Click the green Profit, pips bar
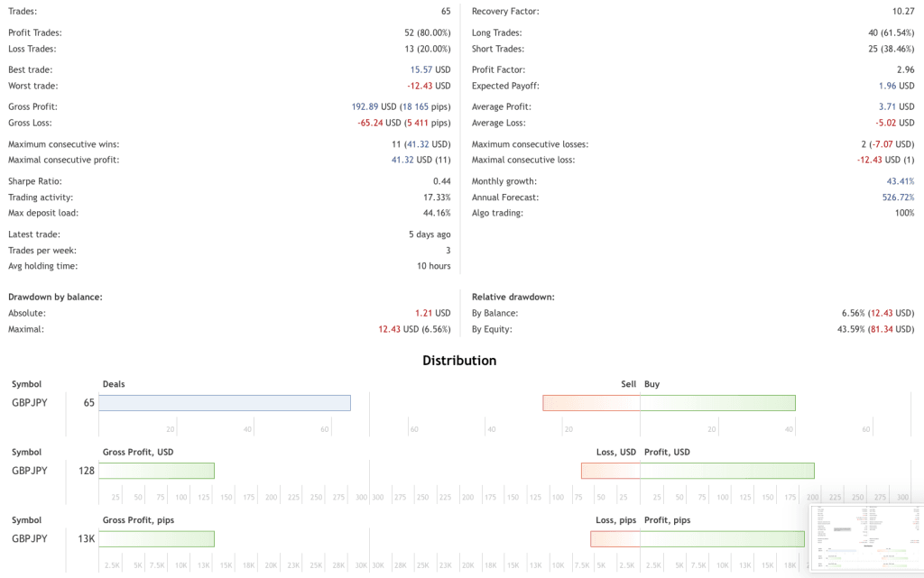Screen dimensions: 924x578 pyautogui.click(x=722, y=538)
